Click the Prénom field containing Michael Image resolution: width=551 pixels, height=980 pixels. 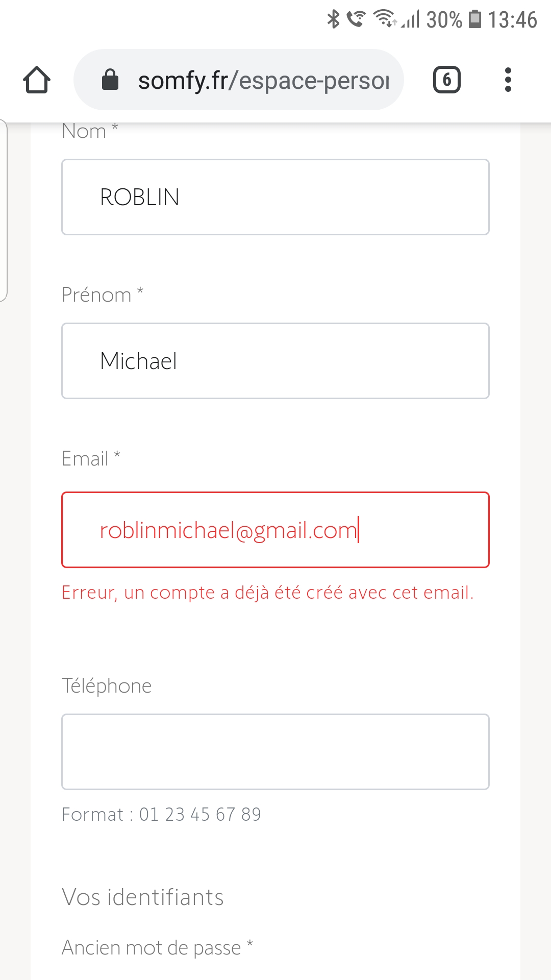275,361
